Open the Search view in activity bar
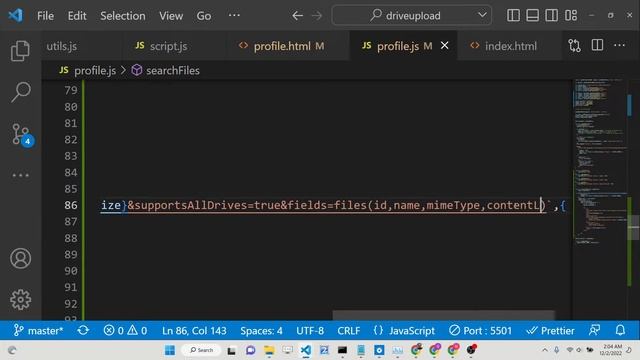Screen dimensions: 640x360 point(20,91)
